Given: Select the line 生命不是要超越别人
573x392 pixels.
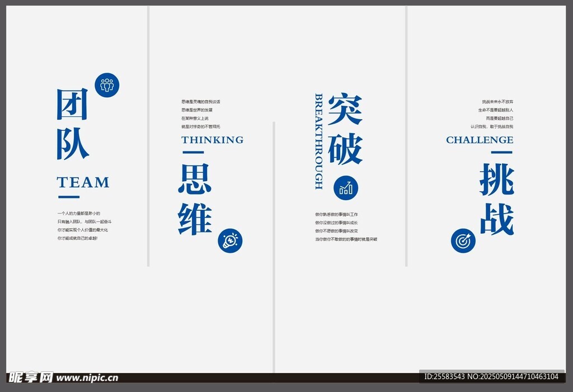Looking at the screenshot, I should pyautogui.click(x=496, y=110).
